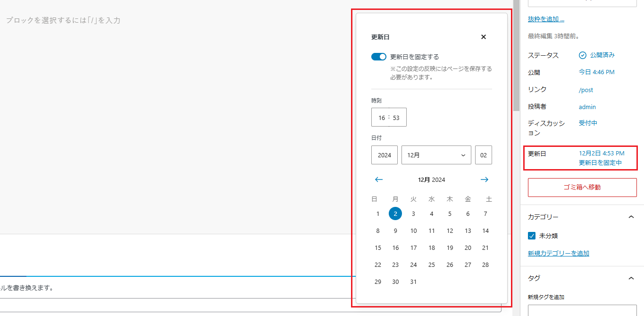Select December 12 in the calendar
This screenshot has width=644, height=316.
click(x=450, y=231)
